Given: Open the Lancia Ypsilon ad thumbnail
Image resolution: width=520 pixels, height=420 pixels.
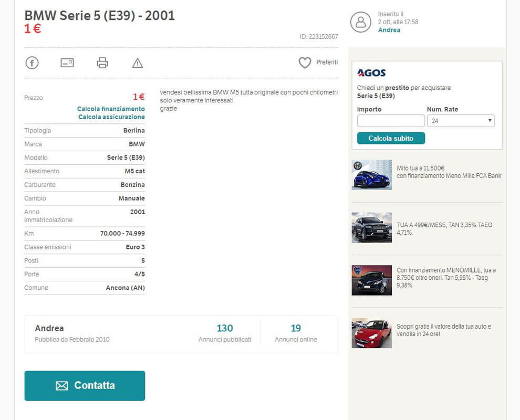Looking at the screenshot, I should click(x=372, y=280).
